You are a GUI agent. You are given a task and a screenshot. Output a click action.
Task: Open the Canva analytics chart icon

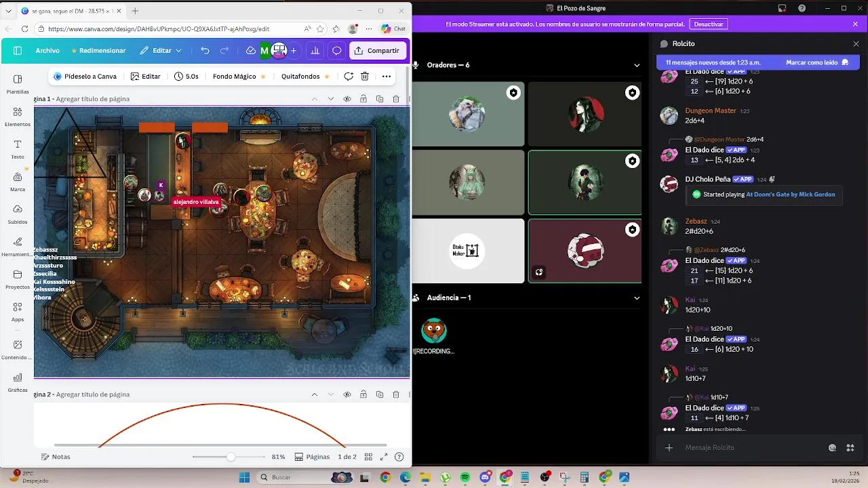point(315,51)
